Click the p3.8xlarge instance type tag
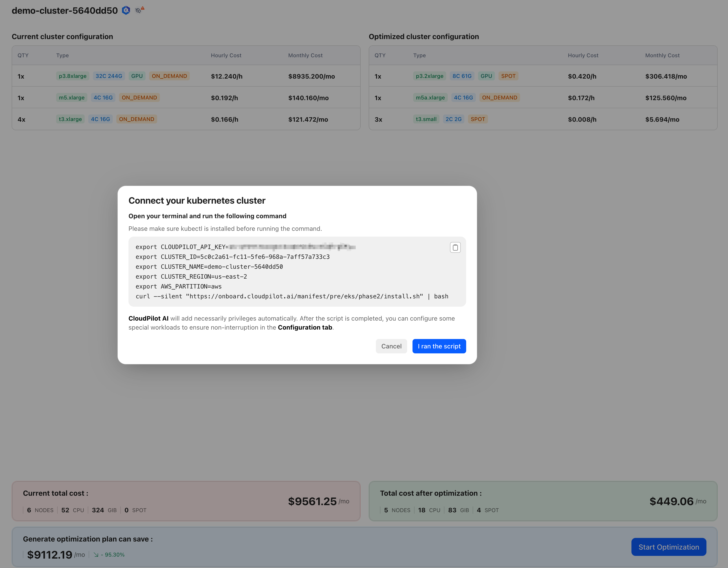This screenshot has height=568, width=728. (x=72, y=76)
